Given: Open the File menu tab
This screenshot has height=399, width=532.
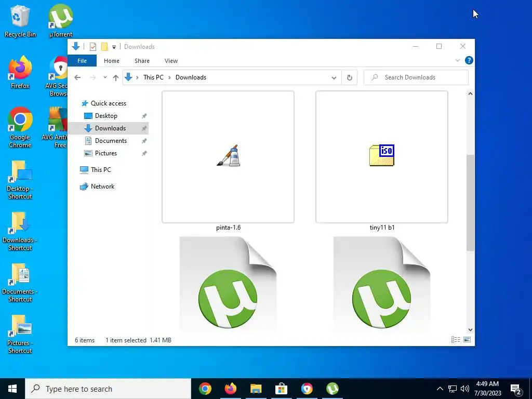Looking at the screenshot, I should (82, 61).
